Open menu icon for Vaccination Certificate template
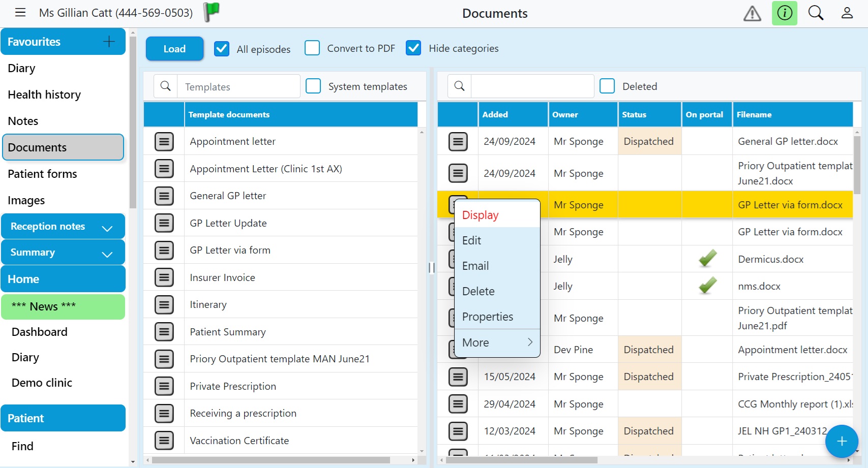This screenshot has width=868, height=468. [164, 441]
